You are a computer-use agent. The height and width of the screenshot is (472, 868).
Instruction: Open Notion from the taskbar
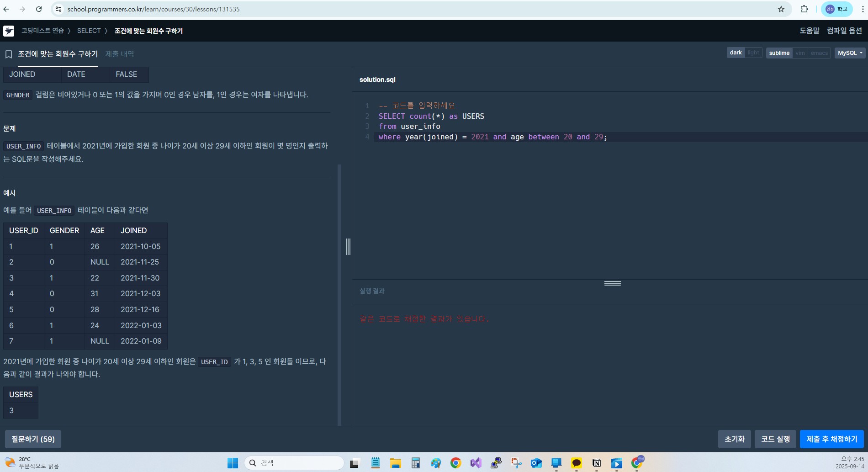coord(596,463)
